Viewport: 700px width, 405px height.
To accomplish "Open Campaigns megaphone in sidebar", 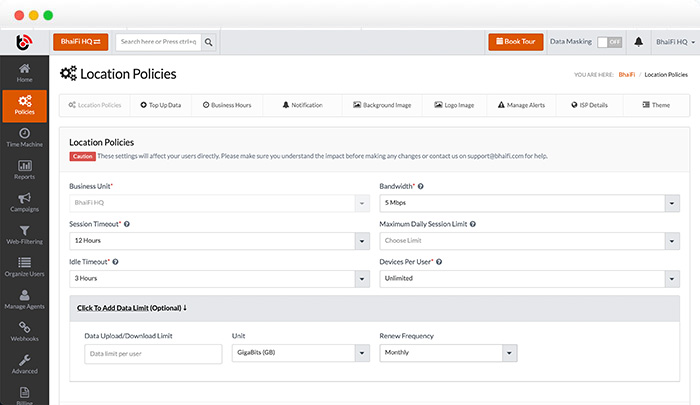I will (x=24, y=203).
